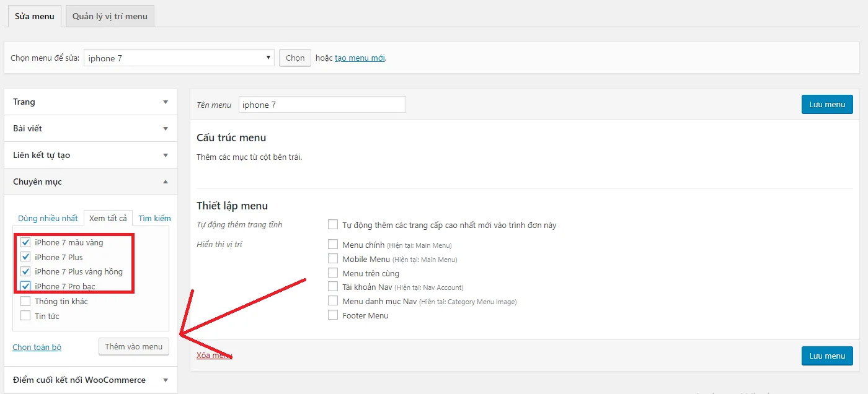Click the Cấu trúc menu heading

[x=231, y=138]
